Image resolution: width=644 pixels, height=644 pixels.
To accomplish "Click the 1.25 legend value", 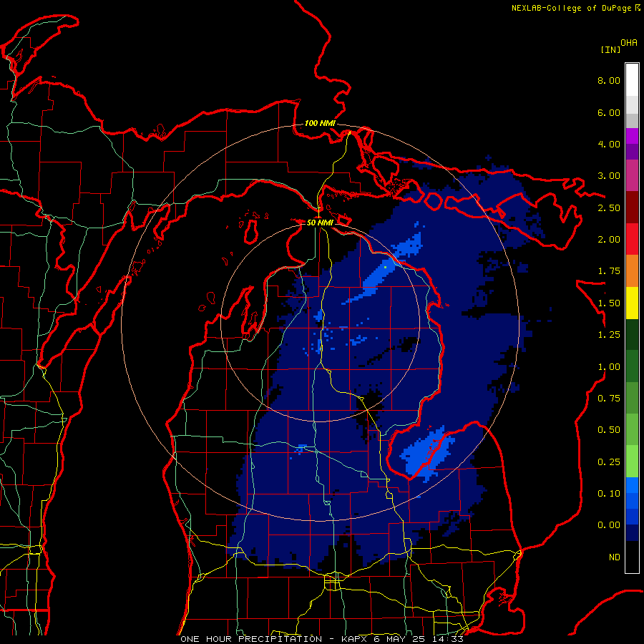I will click(x=609, y=335).
